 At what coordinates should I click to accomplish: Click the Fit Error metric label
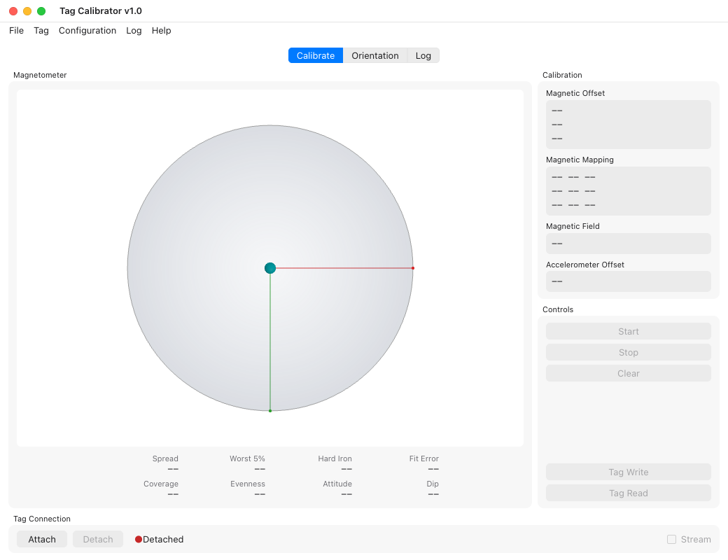(x=424, y=458)
